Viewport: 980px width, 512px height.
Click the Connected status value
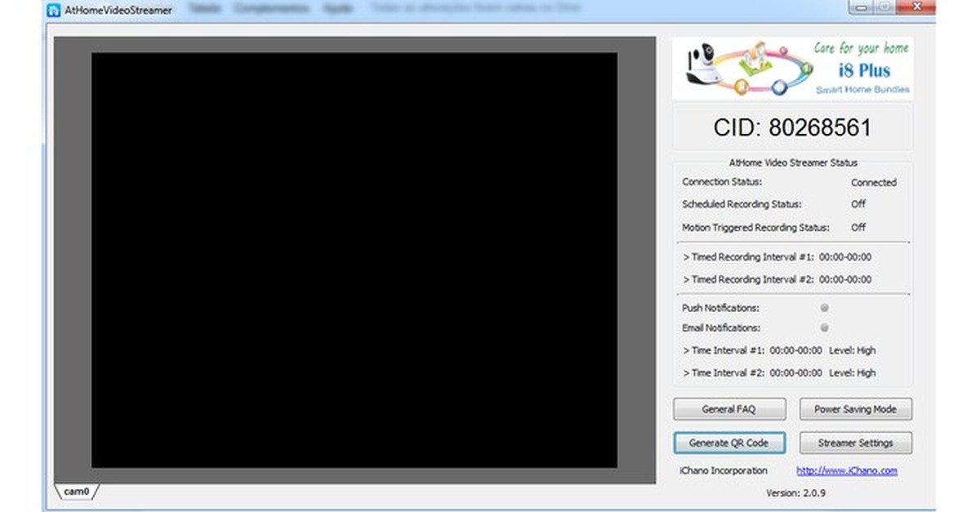[x=873, y=183]
